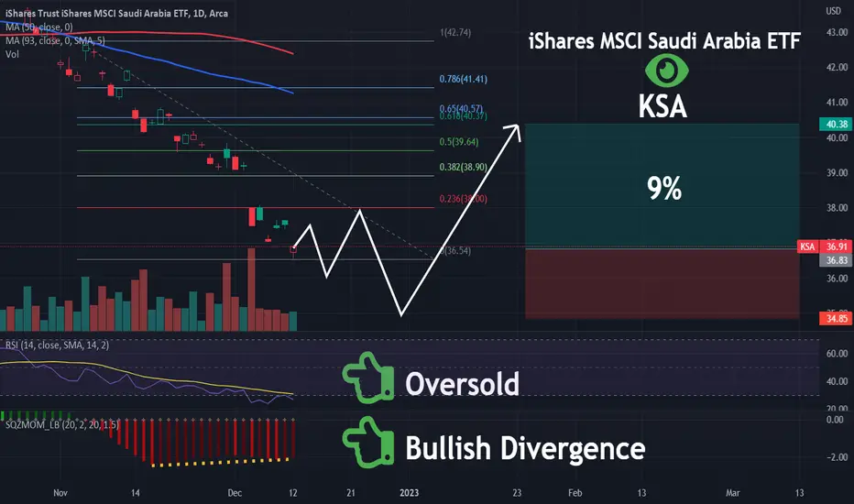Screen dimensions: 854x504
Task: Click the pointing hand icon beside Bullish Divergence
Action: (x=368, y=443)
